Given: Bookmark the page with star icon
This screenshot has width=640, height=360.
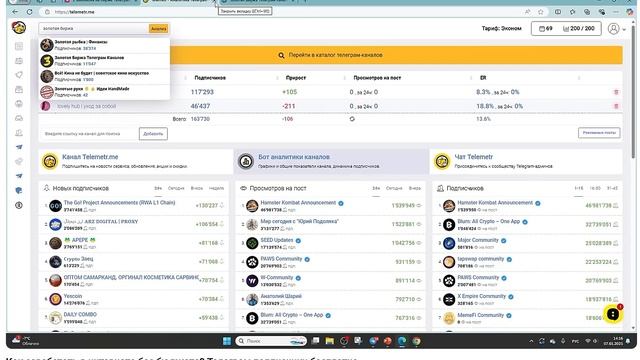Looking at the screenshot, I should 541,12.
